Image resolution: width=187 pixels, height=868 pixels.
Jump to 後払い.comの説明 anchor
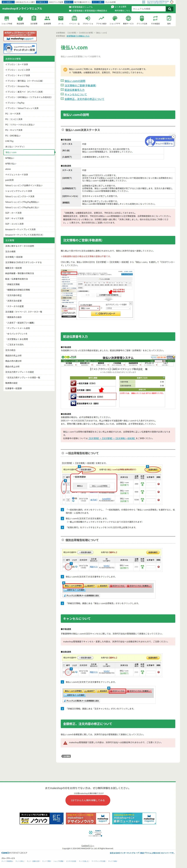pyautogui.click(x=75, y=81)
